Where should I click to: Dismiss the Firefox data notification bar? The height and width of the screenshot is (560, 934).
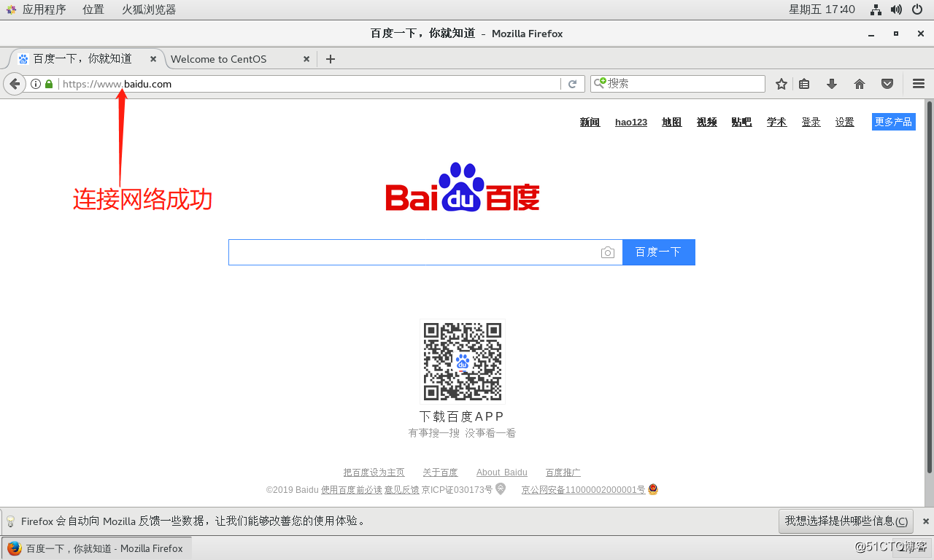click(926, 521)
